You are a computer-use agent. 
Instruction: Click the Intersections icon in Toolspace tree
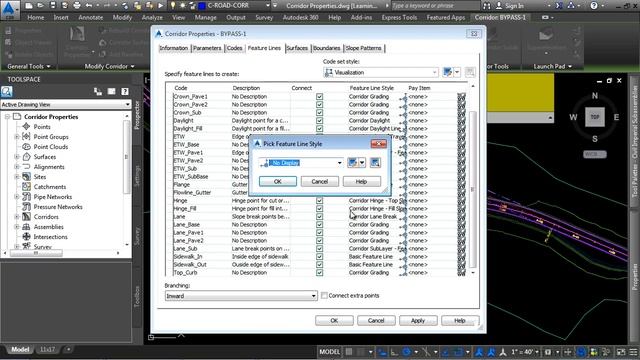[26, 237]
